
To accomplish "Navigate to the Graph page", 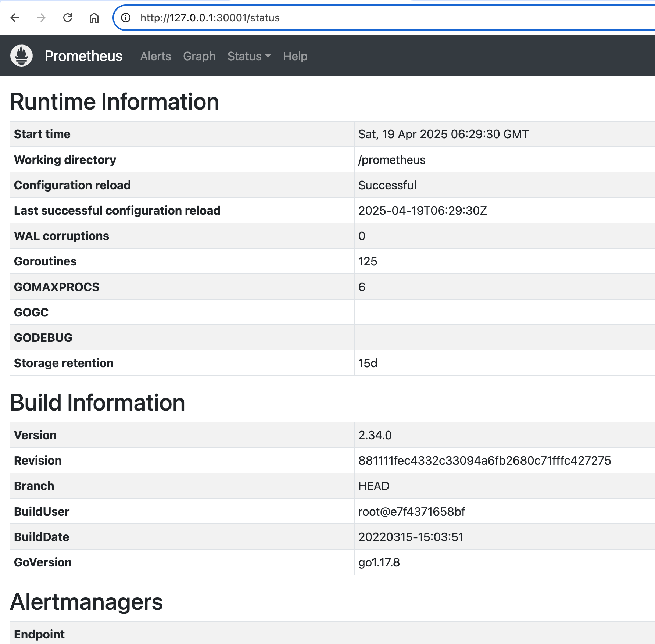I will pyautogui.click(x=199, y=56).
